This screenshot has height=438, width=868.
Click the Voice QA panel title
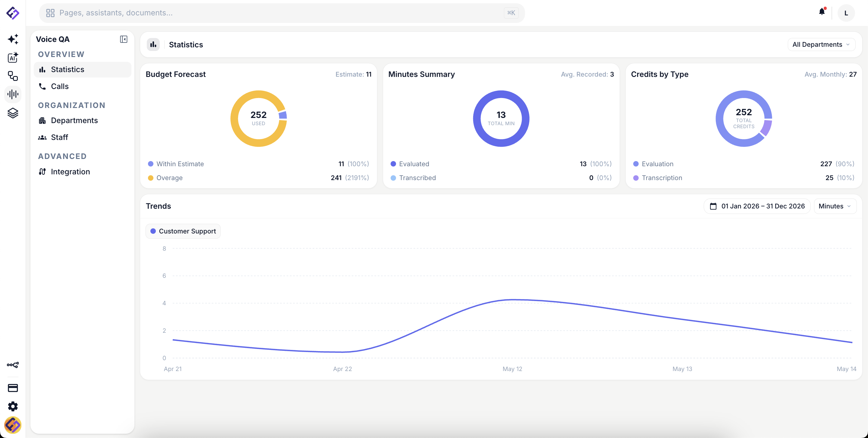[53, 39]
